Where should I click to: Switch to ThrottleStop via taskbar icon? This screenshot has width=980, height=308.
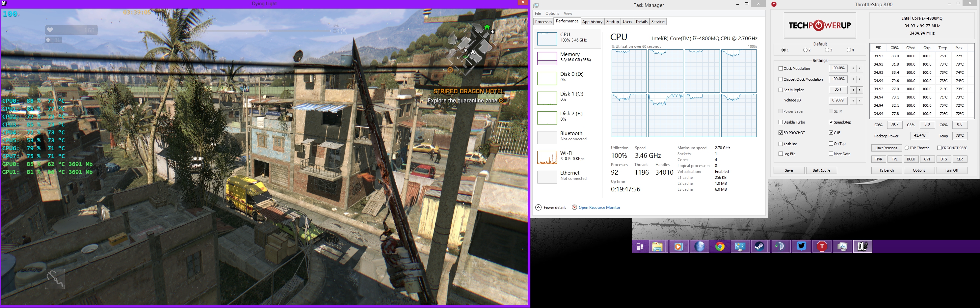(822, 247)
